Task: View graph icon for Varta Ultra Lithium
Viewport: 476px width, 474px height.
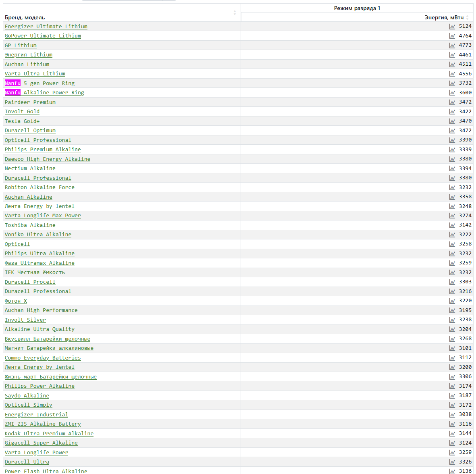Action: 452,74
